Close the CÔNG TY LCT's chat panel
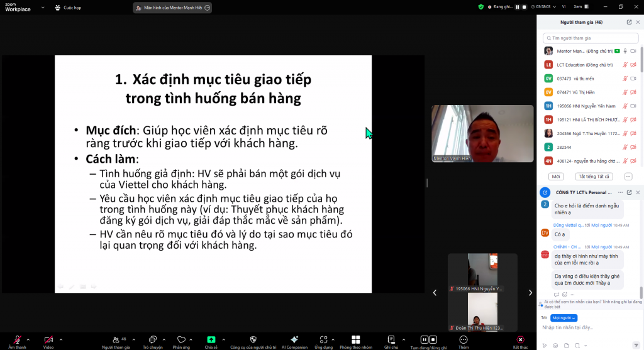This screenshot has width=644, height=350. (x=638, y=192)
